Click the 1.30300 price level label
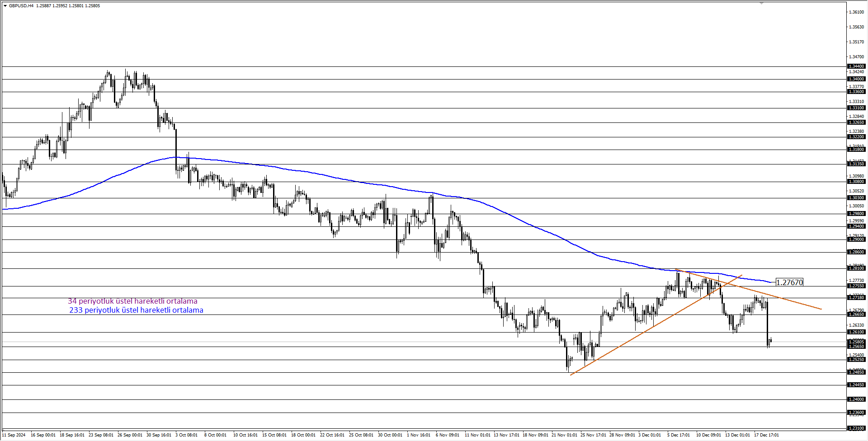The image size is (868, 441). pyautogui.click(x=856, y=198)
